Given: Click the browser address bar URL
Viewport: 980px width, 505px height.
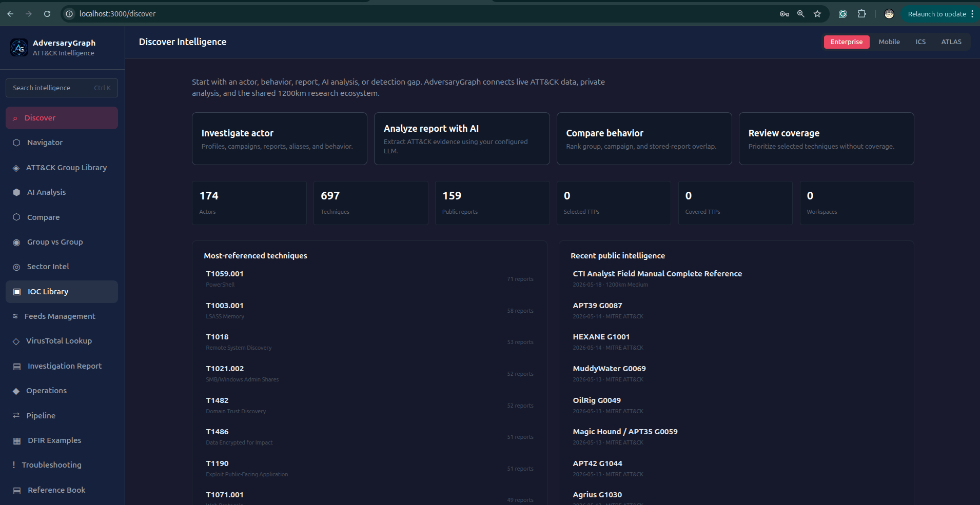Looking at the screenshot, I should pos(117,14).
